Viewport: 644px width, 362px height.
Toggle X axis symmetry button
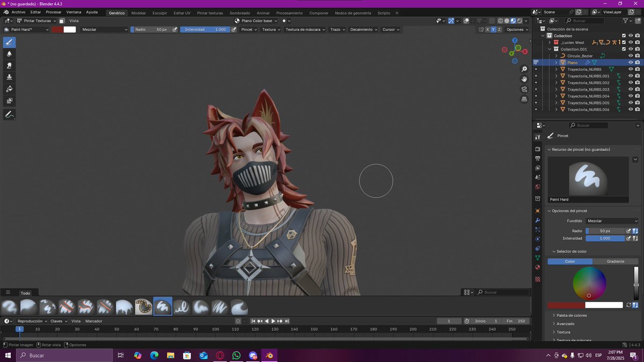[488, 29]
